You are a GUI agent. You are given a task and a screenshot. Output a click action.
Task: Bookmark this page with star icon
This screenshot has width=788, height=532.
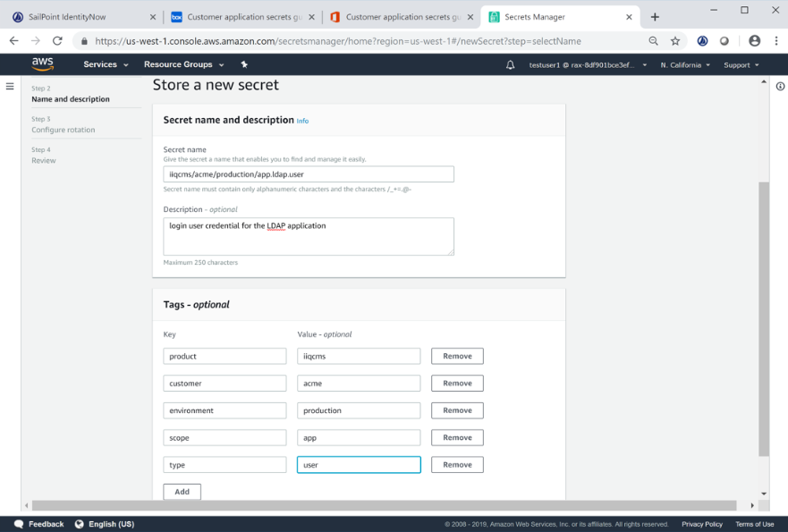pyautogui.click(x=675, y=41)
